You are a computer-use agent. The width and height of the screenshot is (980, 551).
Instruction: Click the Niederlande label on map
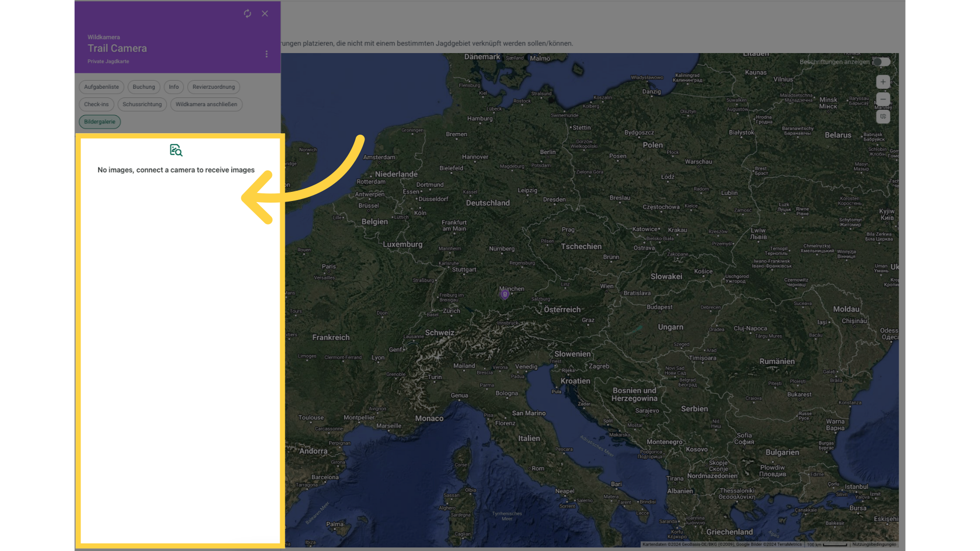[x=397, y=174]
